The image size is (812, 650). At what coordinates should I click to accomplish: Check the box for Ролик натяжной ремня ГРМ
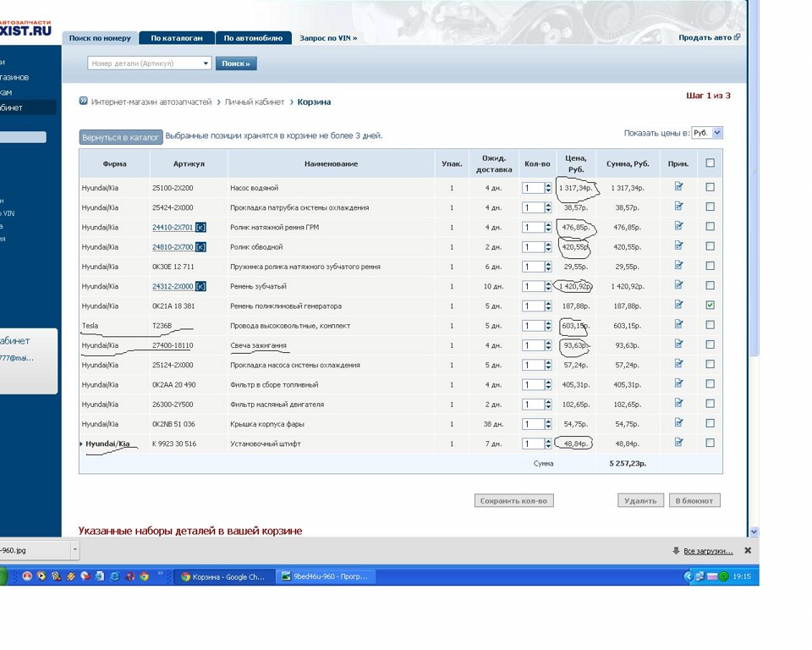(x=710, y=226)
